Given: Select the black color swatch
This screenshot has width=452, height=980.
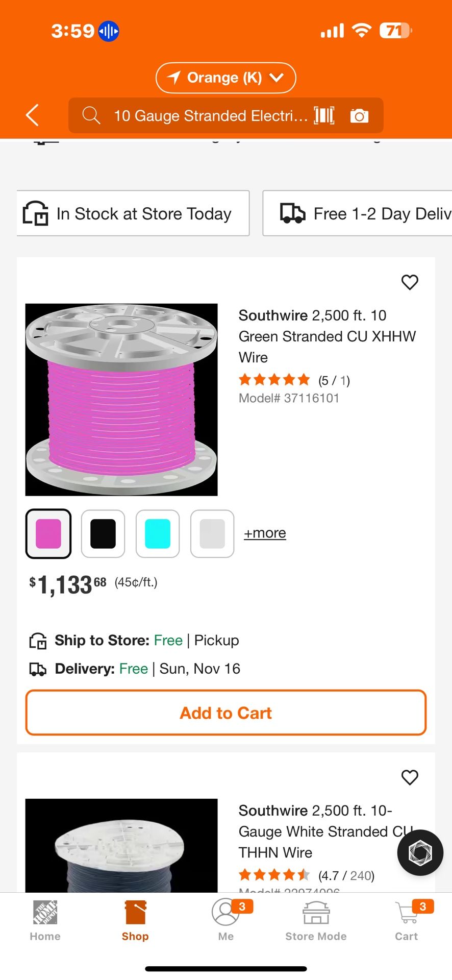Looking at the screenshot, I should click(103, 533).
